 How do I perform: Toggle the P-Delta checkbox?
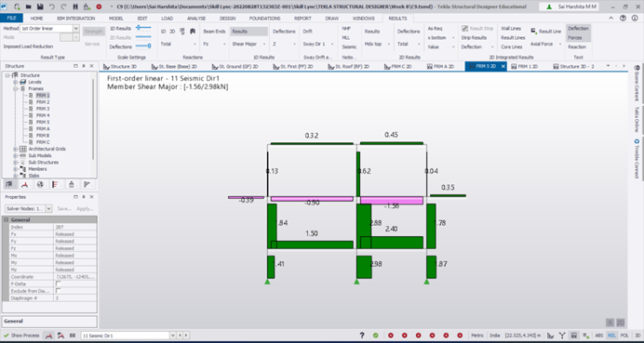point(59,284)
